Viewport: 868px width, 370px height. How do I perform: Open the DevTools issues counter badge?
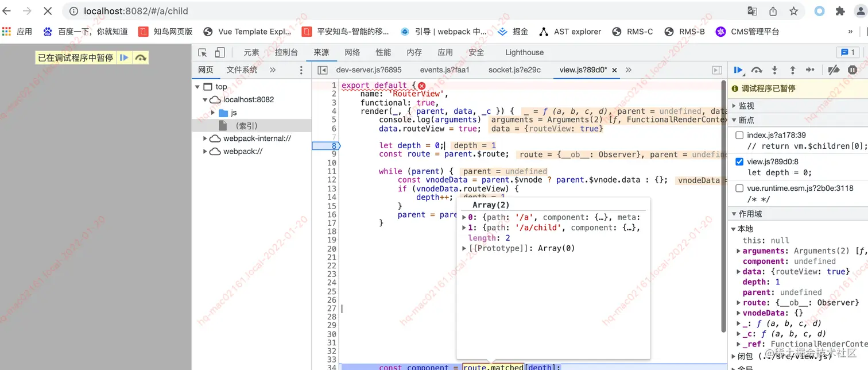point(847,52)
